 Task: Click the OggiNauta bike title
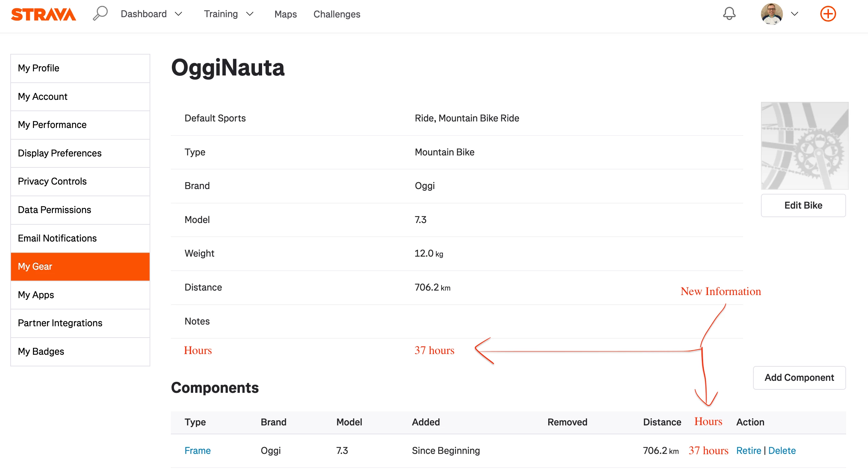(x=228, y=68)
